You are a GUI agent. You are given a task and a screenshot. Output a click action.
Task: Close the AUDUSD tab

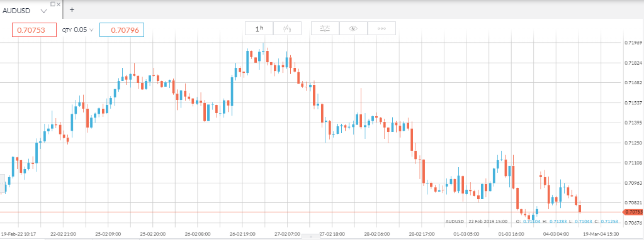58,4
